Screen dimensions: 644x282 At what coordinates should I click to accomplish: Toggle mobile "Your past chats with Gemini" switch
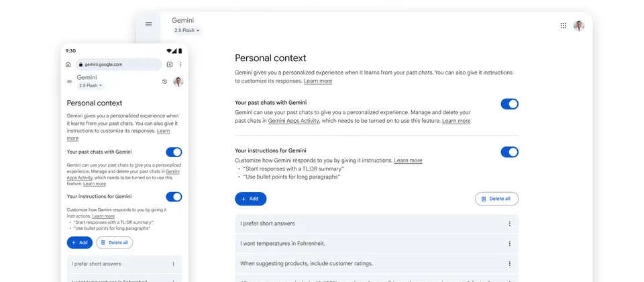[174, 152]
